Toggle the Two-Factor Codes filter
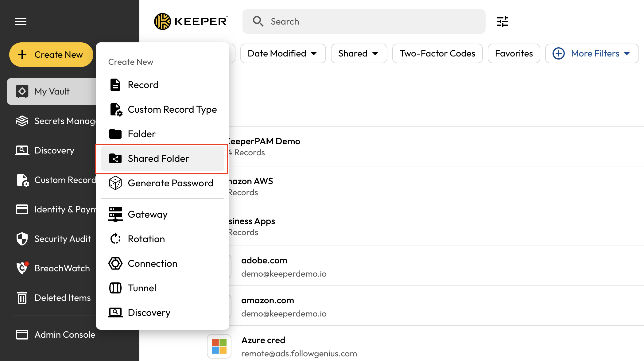This screenshot has width=644, height=361. [437, 53]
